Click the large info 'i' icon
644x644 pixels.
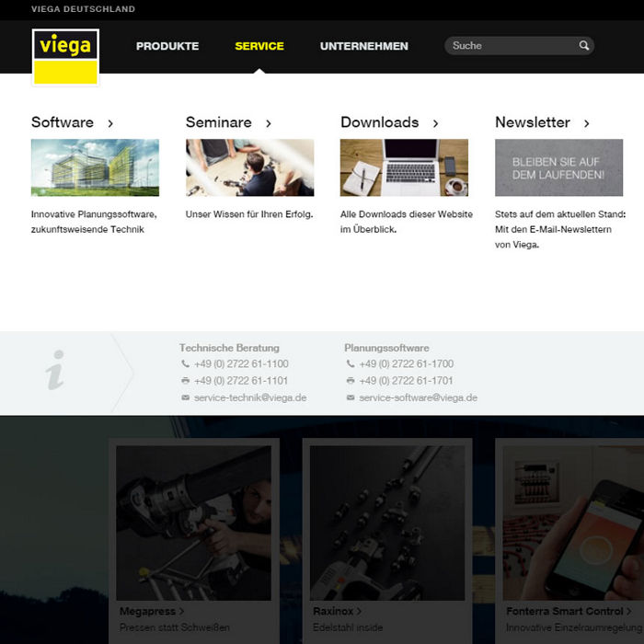tap(55, 370)
